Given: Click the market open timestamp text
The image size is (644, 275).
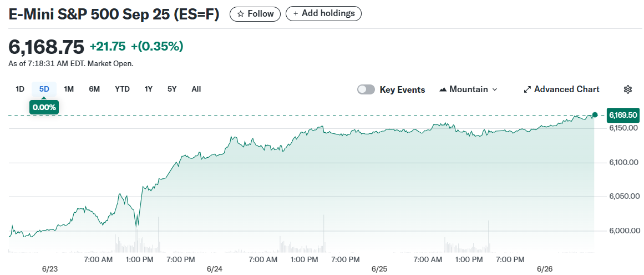Looking at the screenshot, I should pyautogui.click(x=70, y=64).
